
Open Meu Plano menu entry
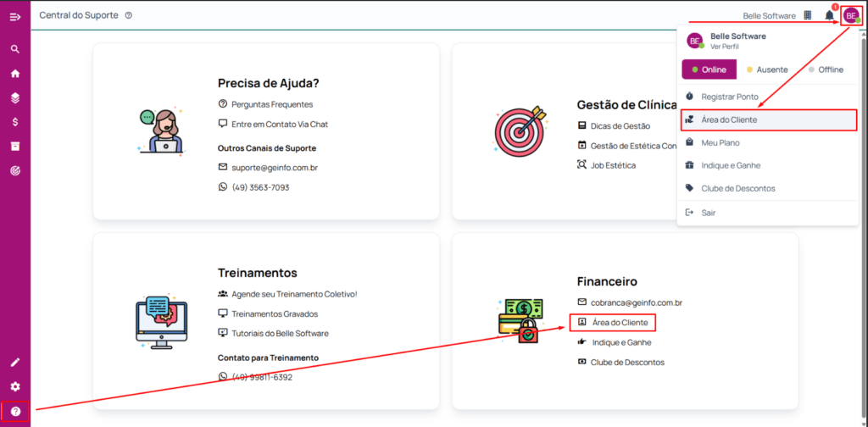point(767,142)
